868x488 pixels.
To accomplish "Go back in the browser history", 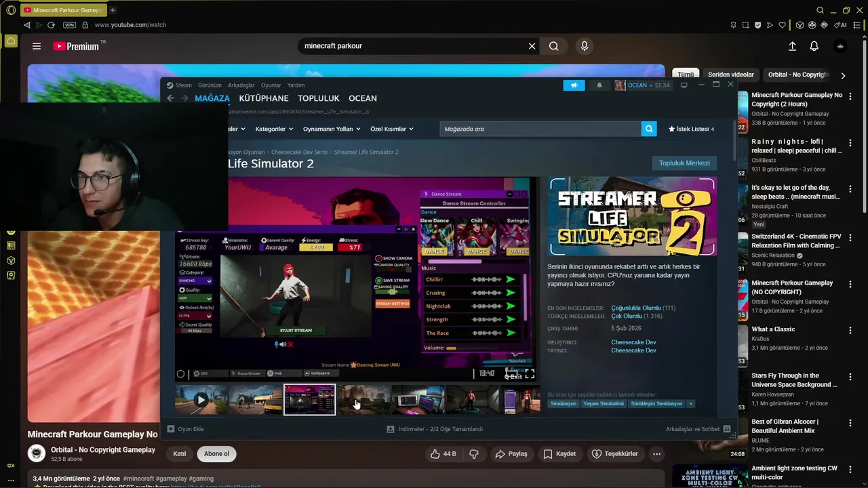I will 27,25.
